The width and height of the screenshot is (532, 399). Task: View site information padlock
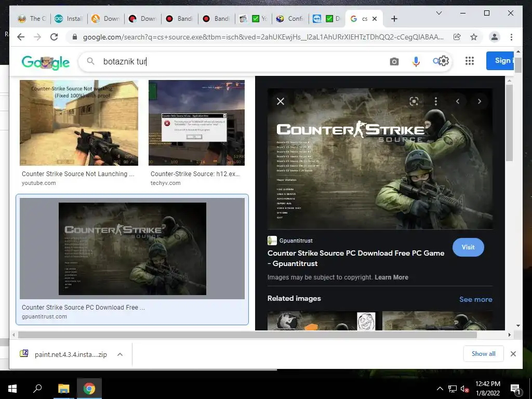click(75, 37)
